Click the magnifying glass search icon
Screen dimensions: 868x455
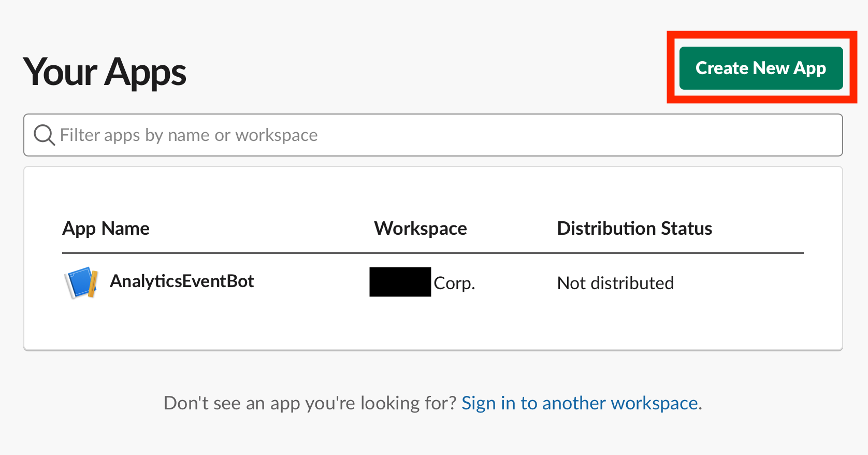pos(44,135)
